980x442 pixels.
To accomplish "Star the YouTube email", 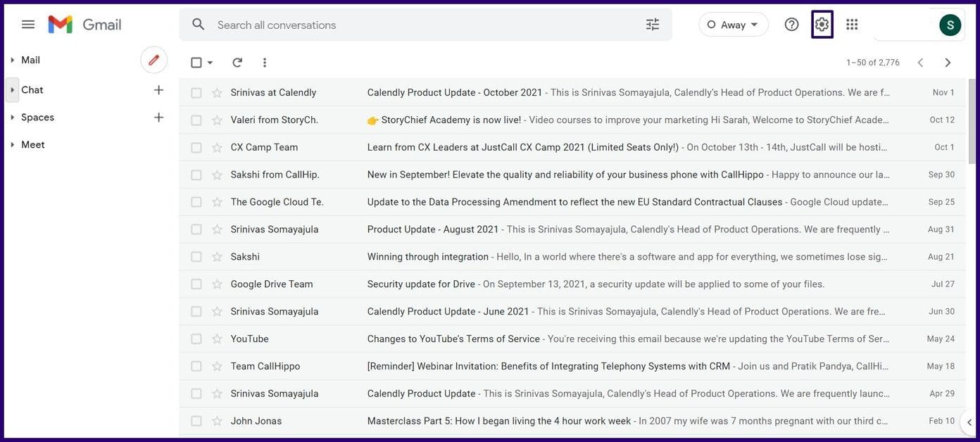I will [x=217, y=339].
